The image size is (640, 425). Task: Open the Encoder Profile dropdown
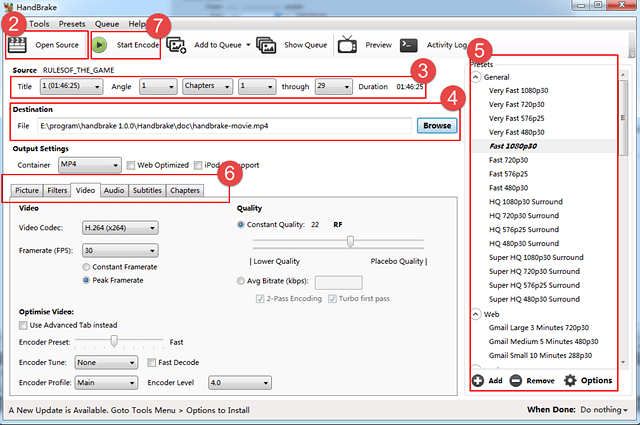[106, 383]
